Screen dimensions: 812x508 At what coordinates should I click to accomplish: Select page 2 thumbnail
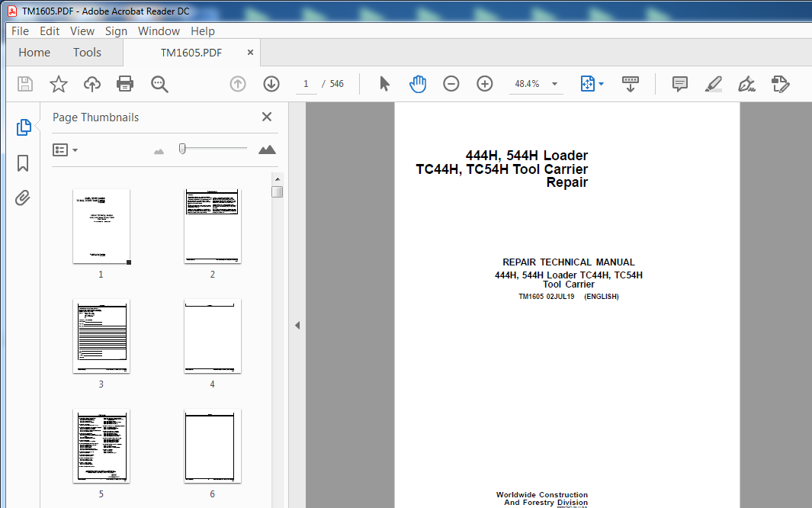click(x=212, y=227)
